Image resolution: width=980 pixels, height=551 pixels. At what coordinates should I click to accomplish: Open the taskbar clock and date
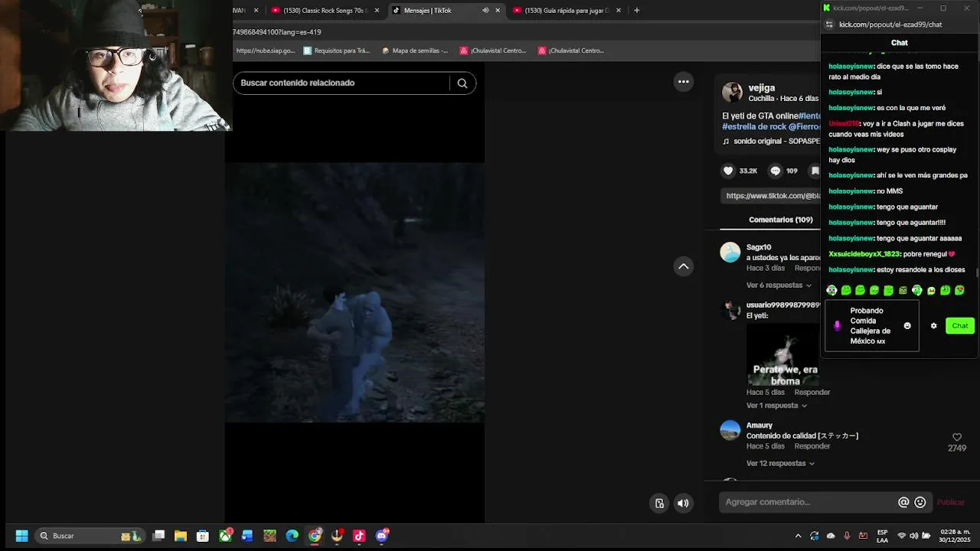click(x=955, y=536)
